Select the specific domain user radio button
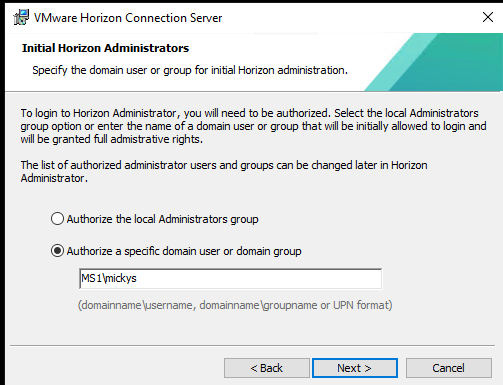 point(57,251)
